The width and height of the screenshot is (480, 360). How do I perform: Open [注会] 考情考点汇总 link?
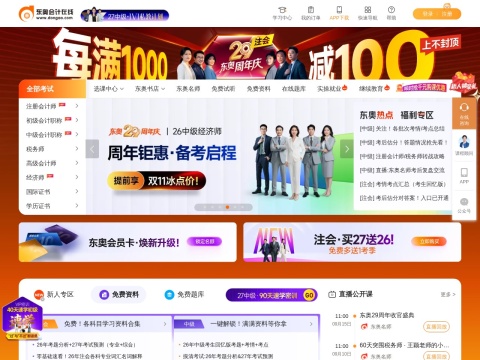[x=403, y=184]
